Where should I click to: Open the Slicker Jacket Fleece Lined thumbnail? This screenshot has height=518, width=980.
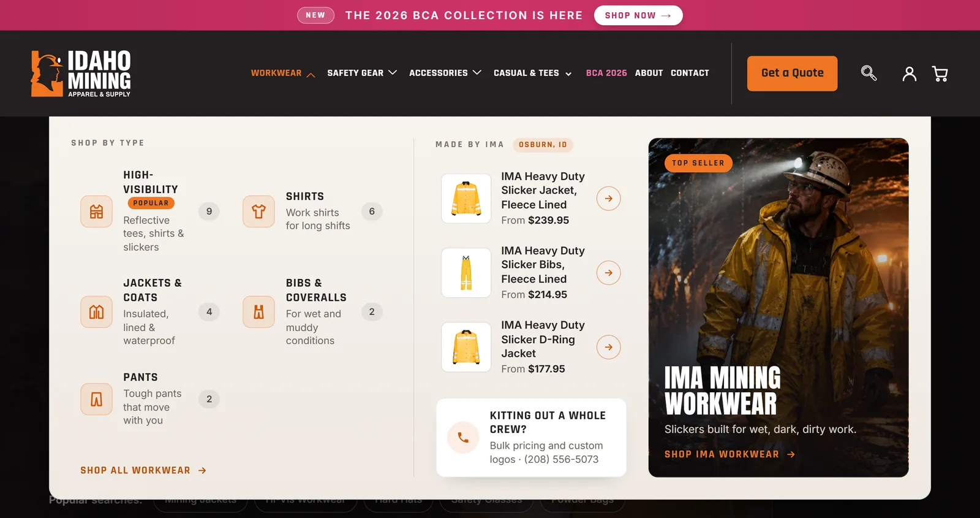pyautogui.click(x=466, y=199)
